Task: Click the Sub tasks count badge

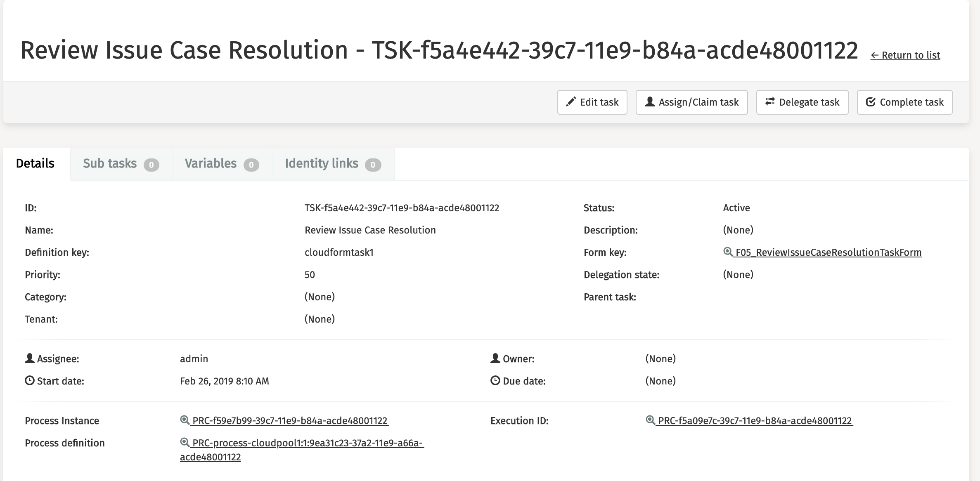Action: click(x=151, y=165)
